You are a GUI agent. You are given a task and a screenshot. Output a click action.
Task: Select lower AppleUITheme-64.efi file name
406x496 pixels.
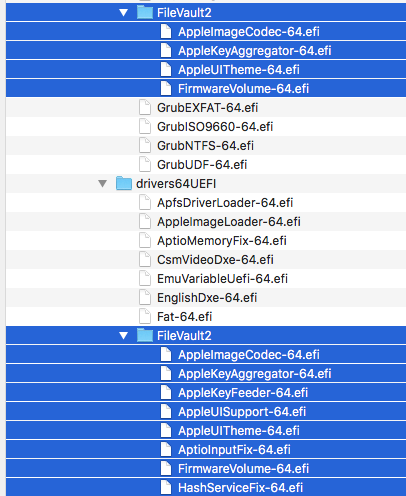[239, 431]
